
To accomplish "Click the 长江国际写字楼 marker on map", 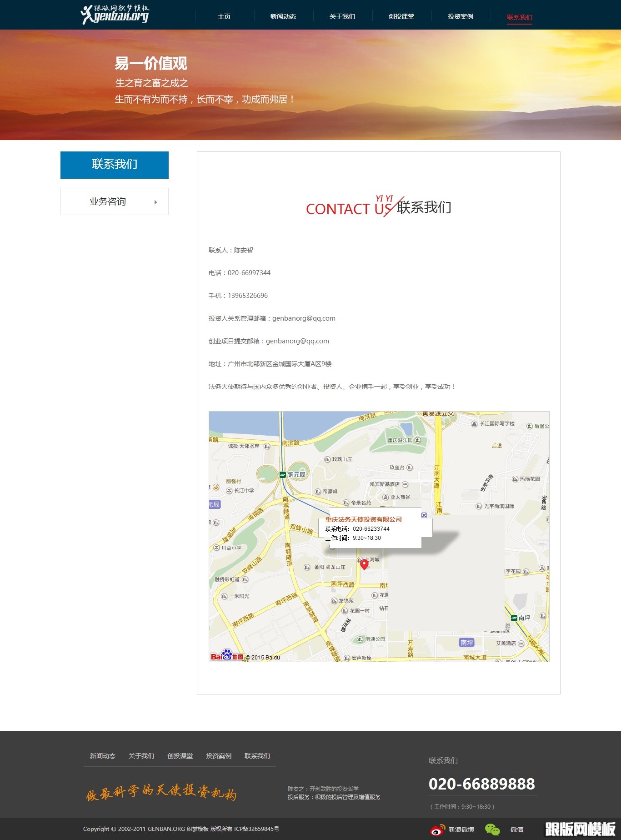I will tap(475, 423).
